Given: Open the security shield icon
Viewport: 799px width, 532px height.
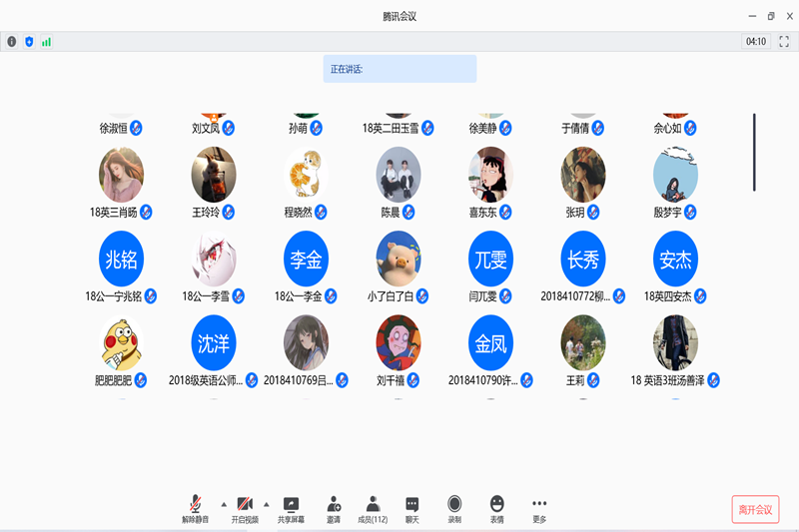Looking at the screenshot, I should 29,42.
